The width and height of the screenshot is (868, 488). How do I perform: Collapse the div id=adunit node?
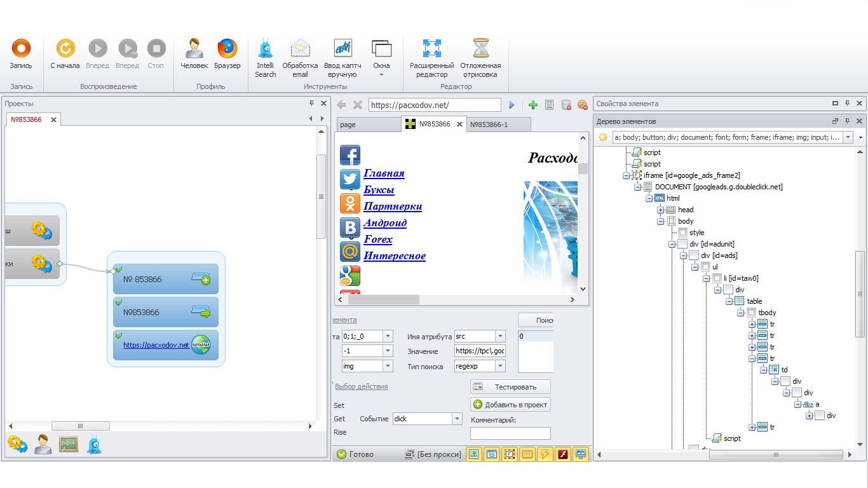pyautogui.click(x=672, y=244)
